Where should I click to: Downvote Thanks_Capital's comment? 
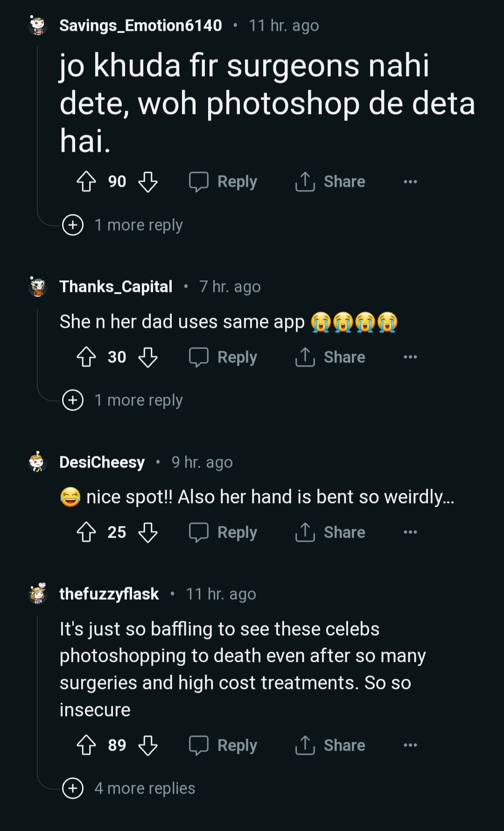[x=148, y=357]
